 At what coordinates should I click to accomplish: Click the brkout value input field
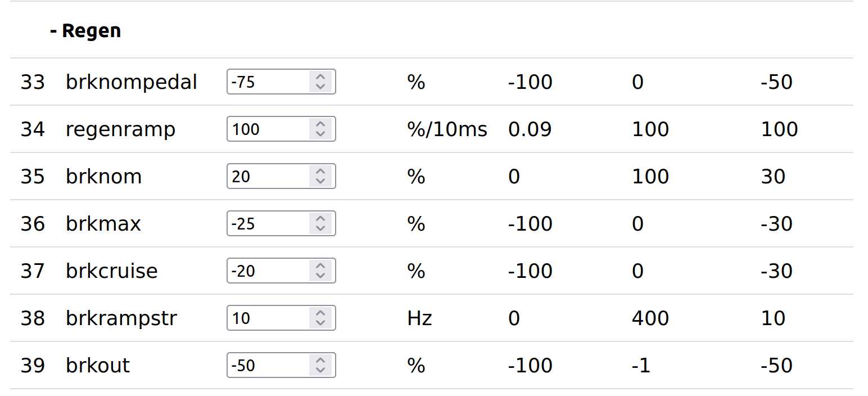[x=268, y=366]
